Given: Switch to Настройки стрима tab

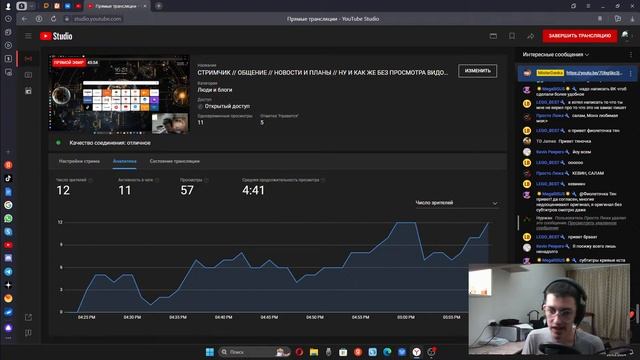Looking at the screenshot, I should point(79,161).
